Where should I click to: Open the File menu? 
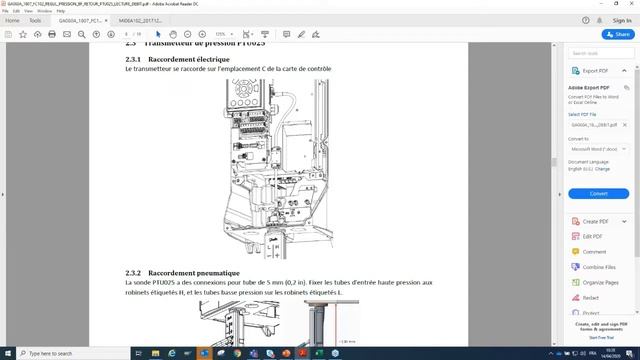[5, 11]
